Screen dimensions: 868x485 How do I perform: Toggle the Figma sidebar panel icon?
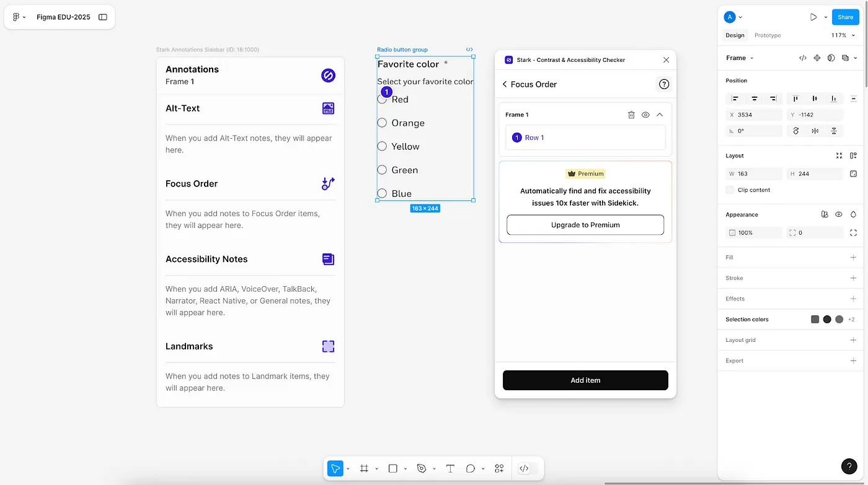tap(103, 17)
